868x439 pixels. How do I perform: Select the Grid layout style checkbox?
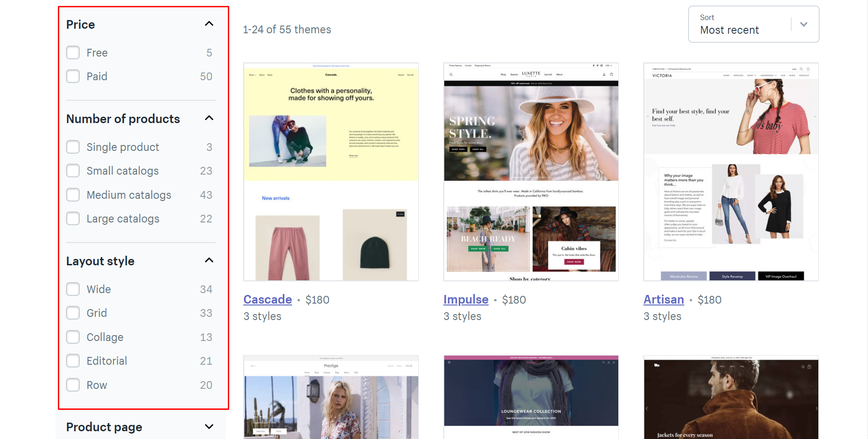point(73,313)
